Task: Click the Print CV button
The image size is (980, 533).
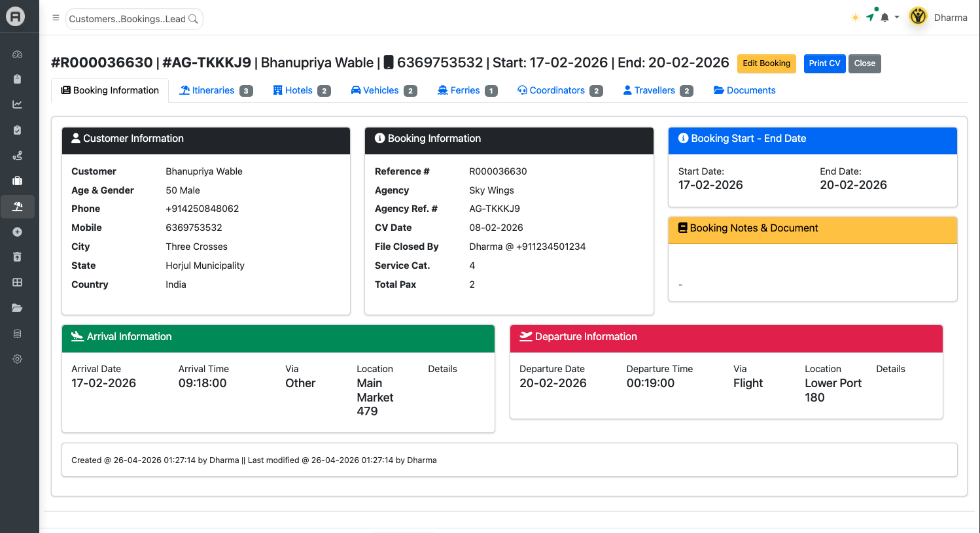Action: pos(824,63)
